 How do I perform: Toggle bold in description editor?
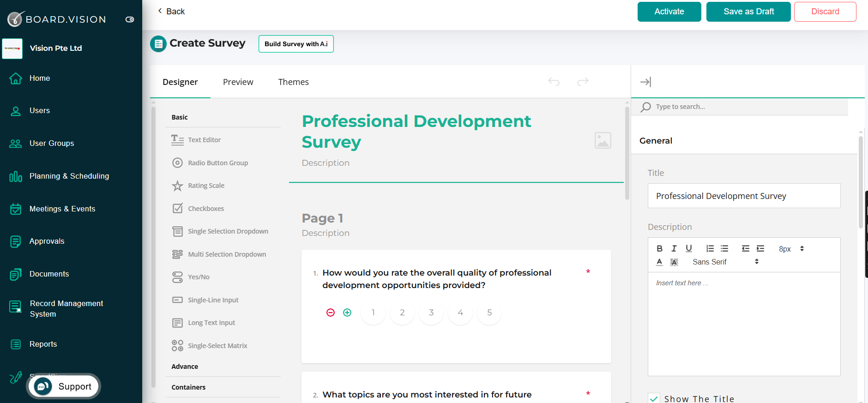pyautogui.click(x=659, y=248)
